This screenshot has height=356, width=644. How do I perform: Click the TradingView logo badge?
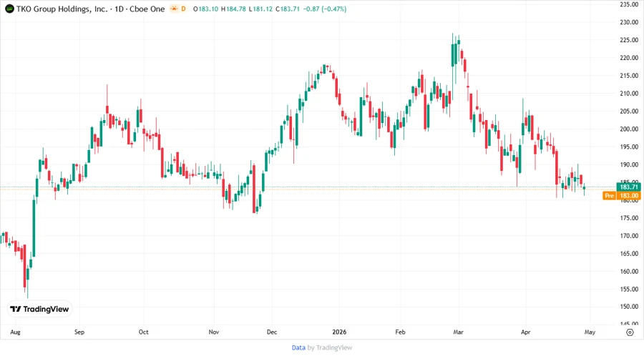point(40,309)
